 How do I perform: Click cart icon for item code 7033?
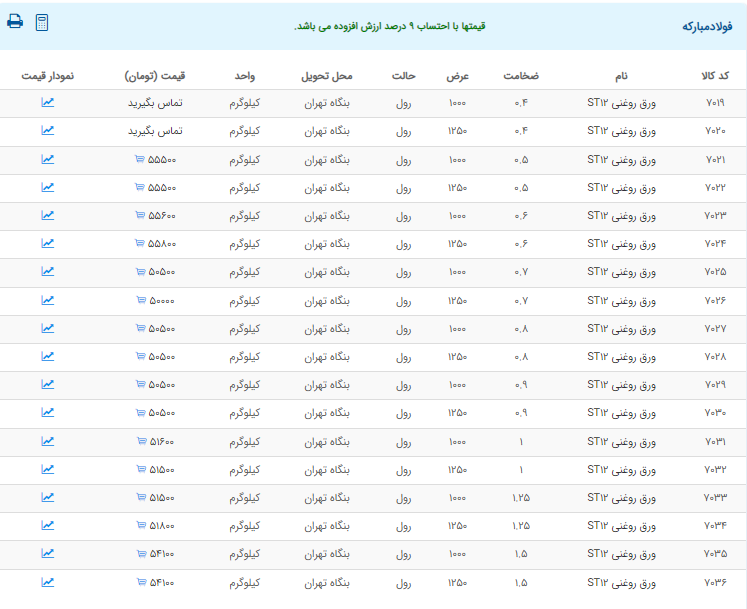pyautogui.click(x=139, y=498)
